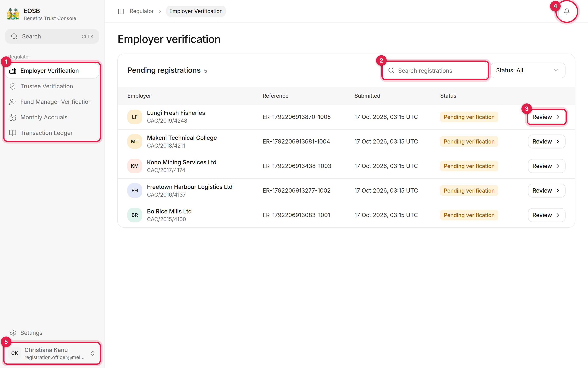
Task: Click Pending verification badge for Bo Rice Mills
Action: coord(469,215)
